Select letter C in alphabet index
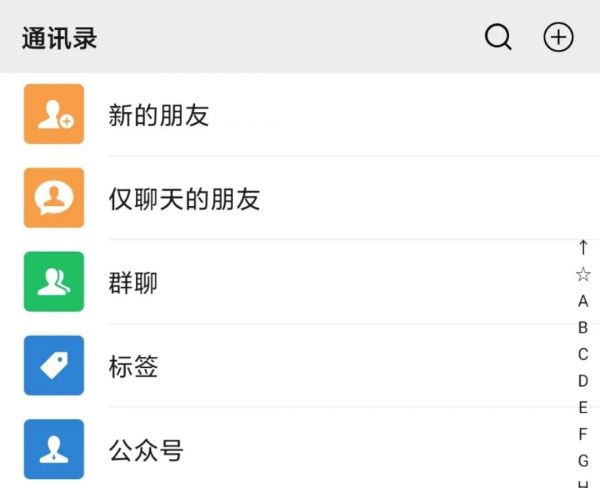 583,354
